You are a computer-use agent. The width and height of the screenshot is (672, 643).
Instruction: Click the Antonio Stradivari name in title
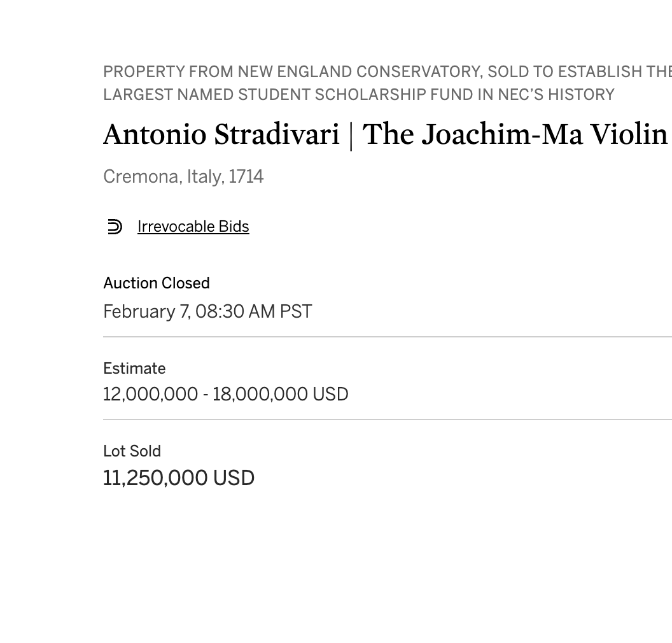pyautogui.click(x=221, y=134)
